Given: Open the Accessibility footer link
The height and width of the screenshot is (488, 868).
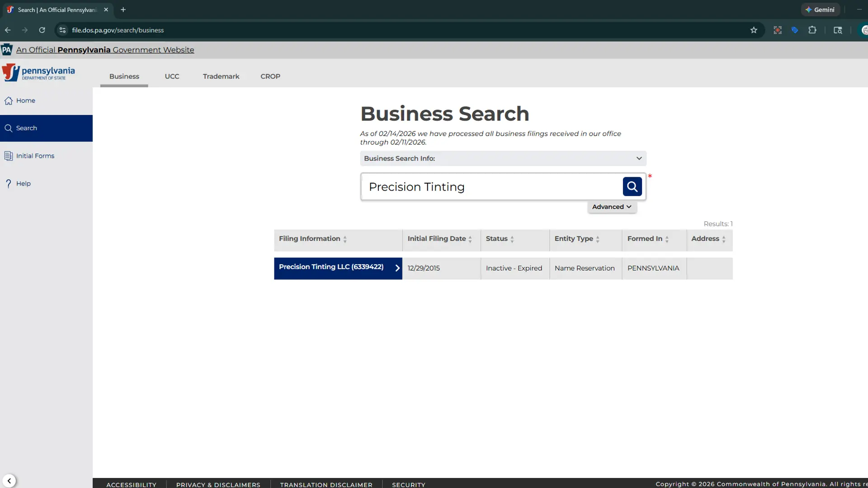Looking at the screenshot, I should point(131,484).
